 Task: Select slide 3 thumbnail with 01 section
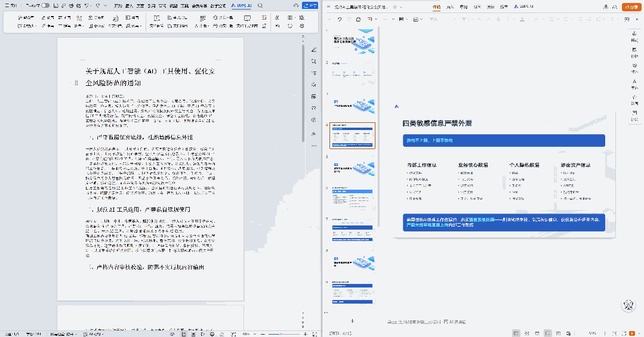coord(352,104)
